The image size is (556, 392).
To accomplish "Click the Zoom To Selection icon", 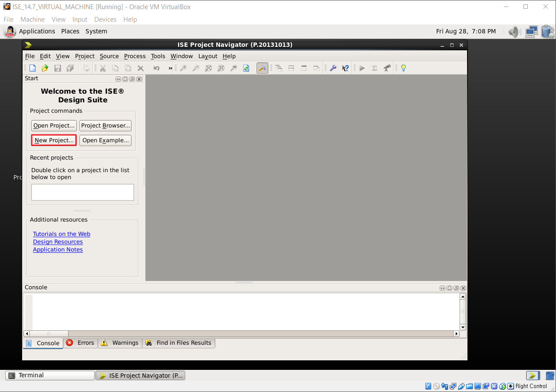I will coord(234,68).
